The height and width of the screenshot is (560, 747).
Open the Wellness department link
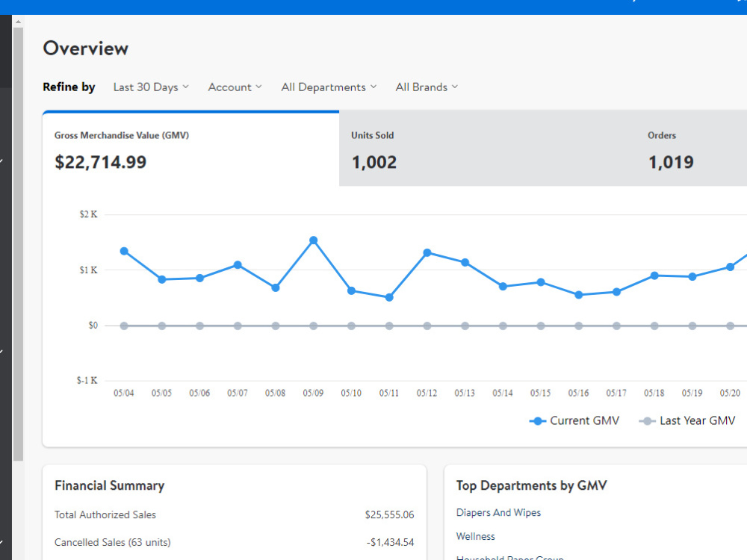[475, 537]
